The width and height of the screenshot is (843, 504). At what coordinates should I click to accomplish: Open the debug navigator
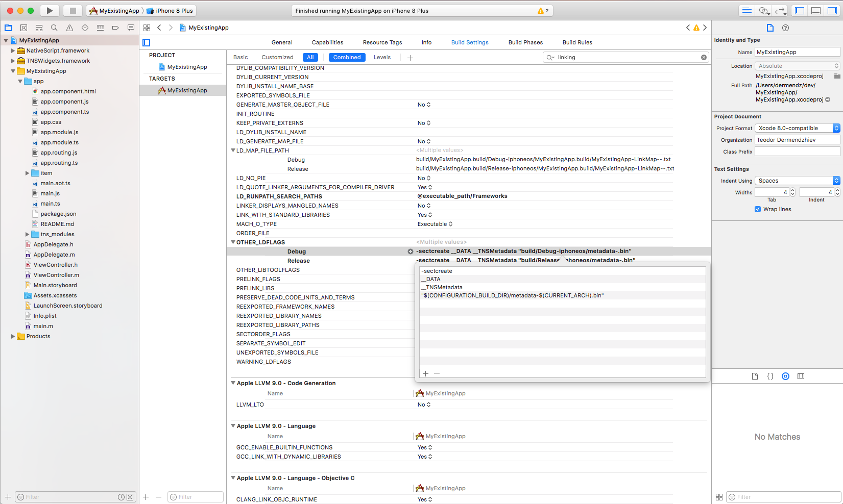[x=100, y=28]
